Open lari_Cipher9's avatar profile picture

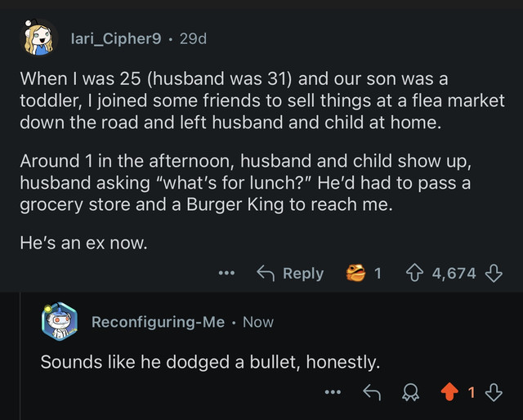pyautogui.click(x=38, y=38)
